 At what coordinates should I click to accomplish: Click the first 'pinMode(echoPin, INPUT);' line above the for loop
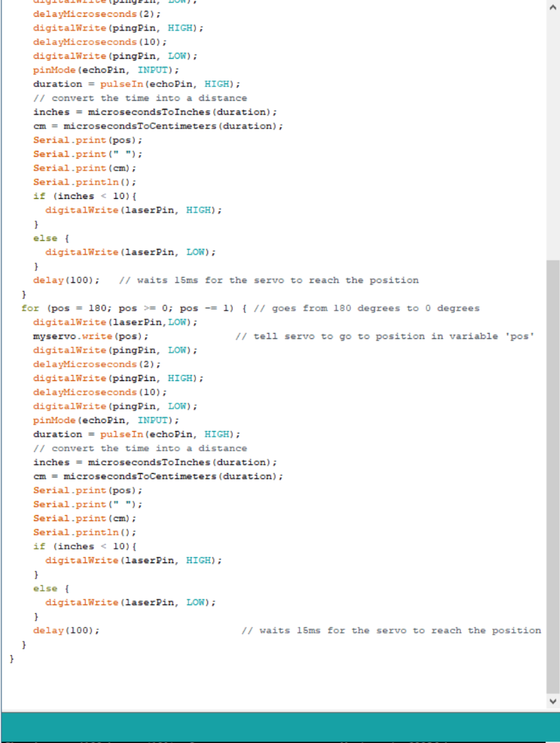click(106, 70)
